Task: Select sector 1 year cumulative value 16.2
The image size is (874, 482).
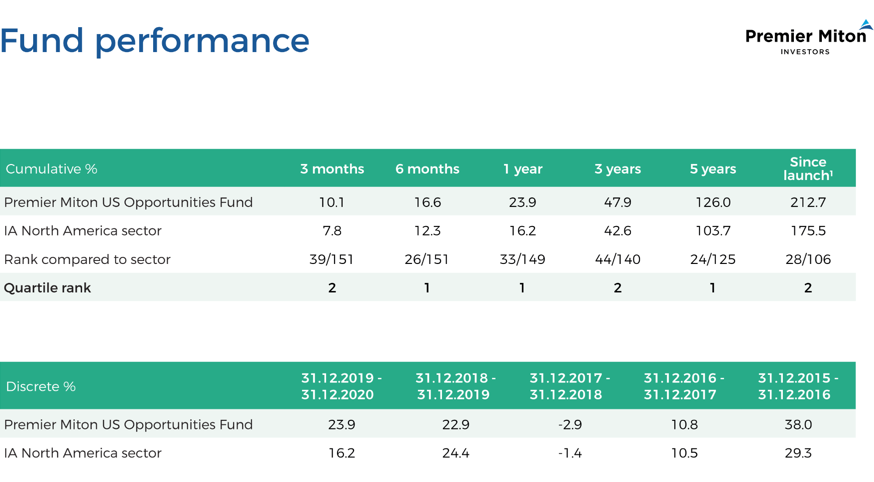Action: coord(522,231)
